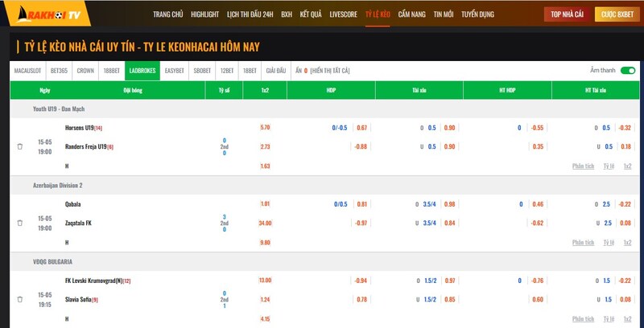The width and height of the screenshot is (644, 328).
Task: Toggle the Âm thanh sound switch
Action: (x=628, y=71)
